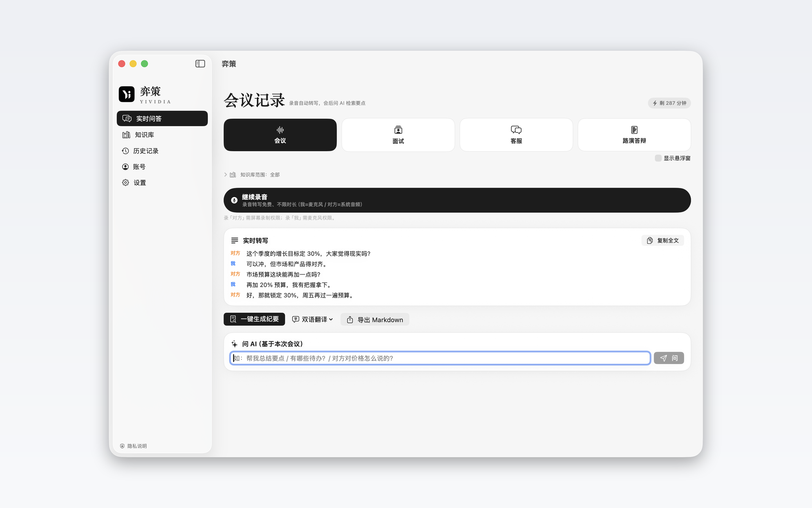Click 一键生成纪要 button
Image resolution: width=812 pixels, height=508 pixels.
point(254,319)
